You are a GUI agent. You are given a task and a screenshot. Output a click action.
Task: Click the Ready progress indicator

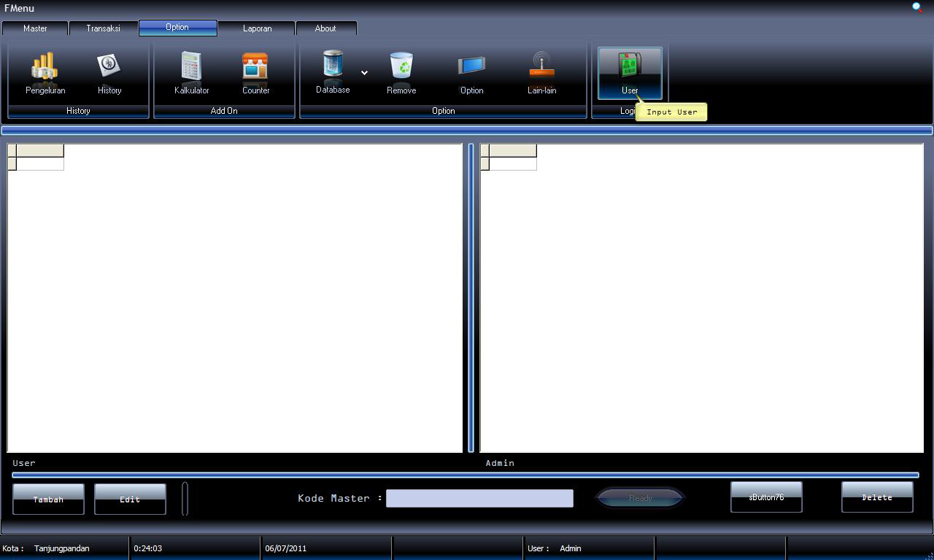coord(639,497)
